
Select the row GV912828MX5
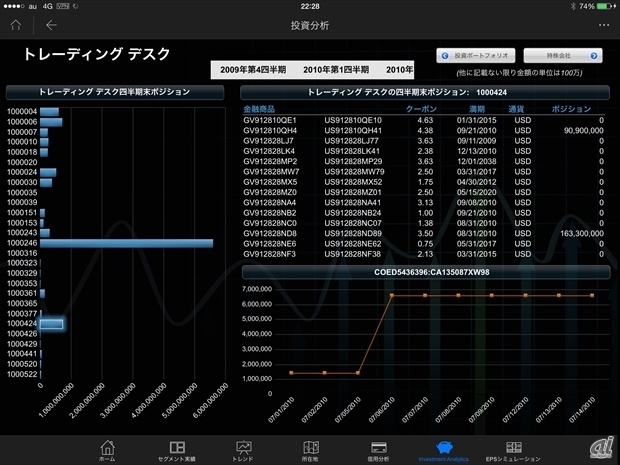click(x=423, y=182)
